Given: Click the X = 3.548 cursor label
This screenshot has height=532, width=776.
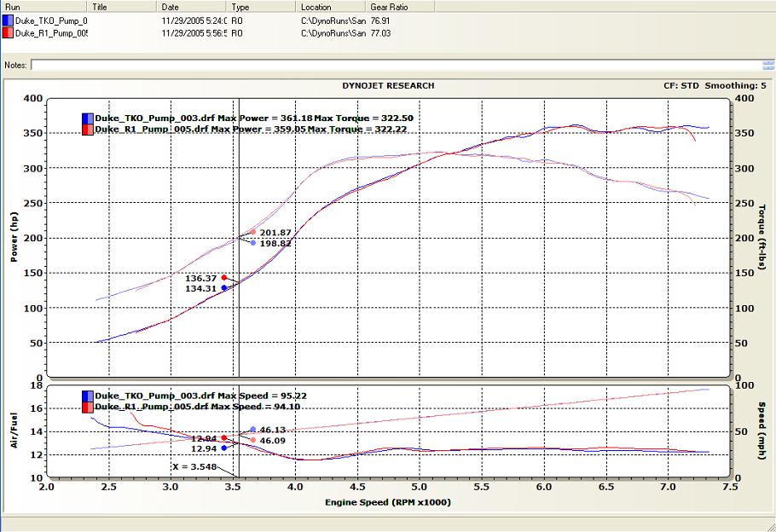Looking at the screenshot, I should [x=193, y=466].
